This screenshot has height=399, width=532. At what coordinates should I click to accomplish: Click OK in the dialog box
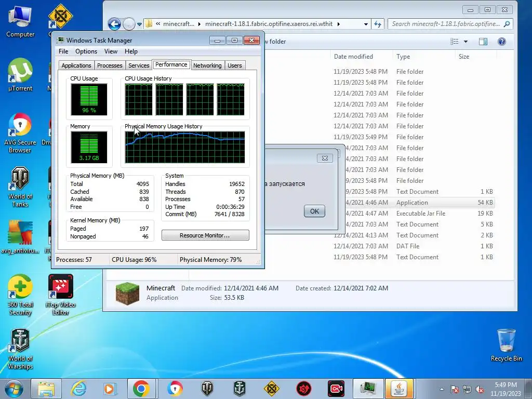[314, 211]
